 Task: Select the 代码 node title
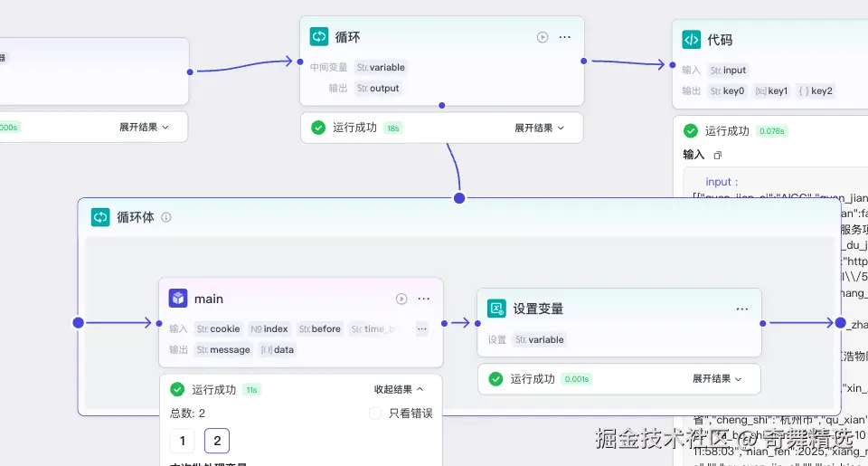(720, 40)
